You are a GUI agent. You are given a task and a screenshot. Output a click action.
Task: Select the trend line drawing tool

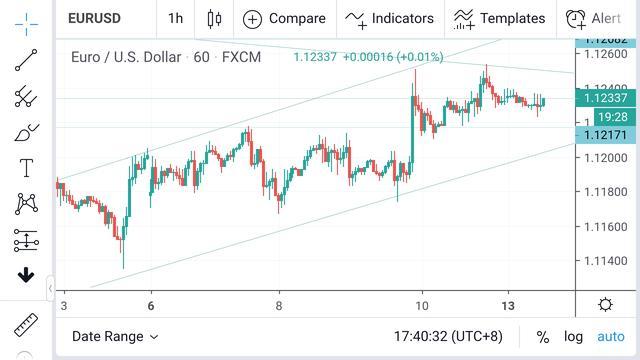click(26, 60)
